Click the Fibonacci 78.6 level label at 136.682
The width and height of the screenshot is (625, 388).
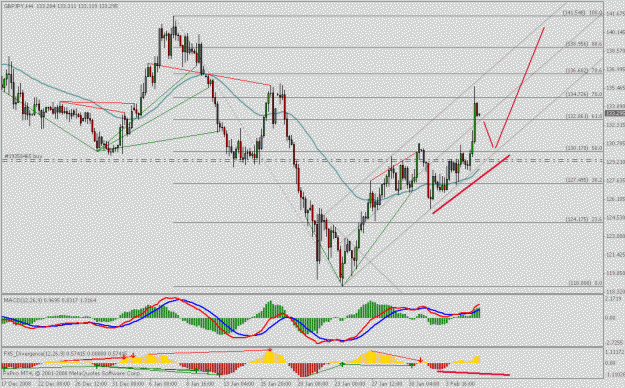584,71
